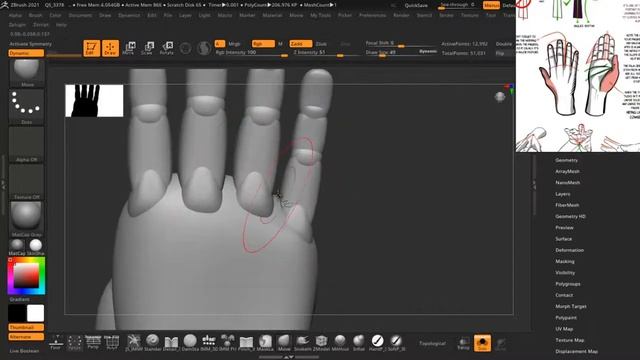Select the small MatCap material sphere

[x=17, y=245]
